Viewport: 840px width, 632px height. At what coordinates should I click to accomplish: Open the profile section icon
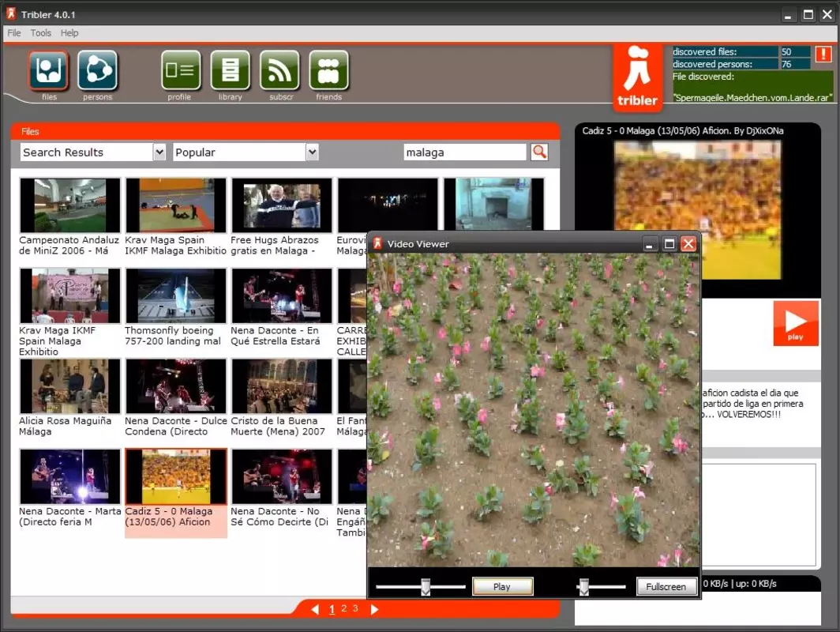tap(181, 70)
